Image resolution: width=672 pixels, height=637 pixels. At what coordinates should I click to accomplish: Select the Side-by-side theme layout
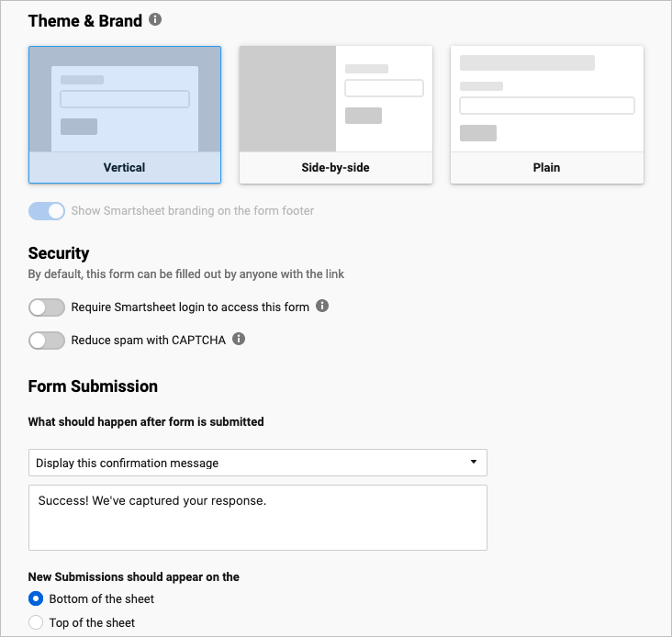click(335, 99)
